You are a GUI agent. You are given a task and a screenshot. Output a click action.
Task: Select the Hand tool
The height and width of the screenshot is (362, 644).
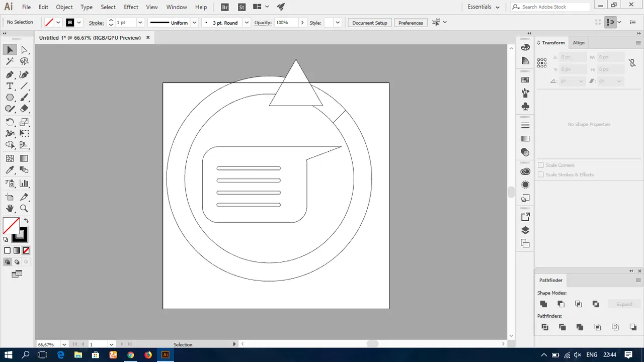[10, 208]
